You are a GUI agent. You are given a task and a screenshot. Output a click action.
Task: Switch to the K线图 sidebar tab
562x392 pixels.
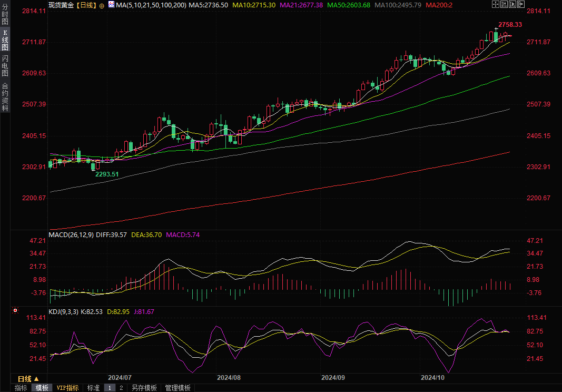pos(5,40)
